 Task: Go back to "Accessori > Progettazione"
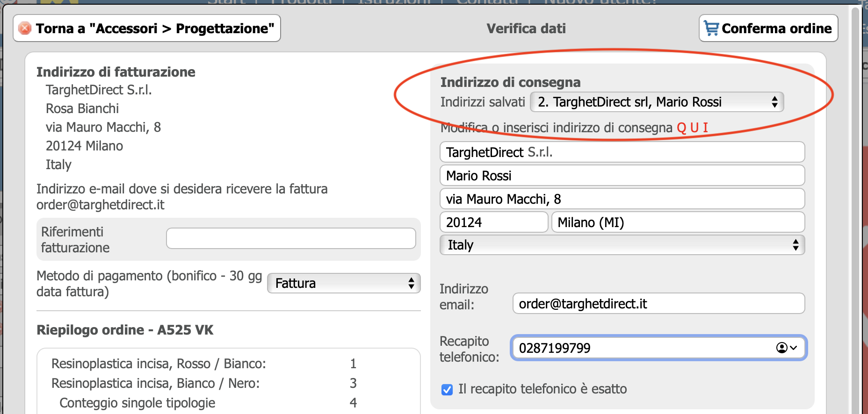(x=147, y=29)
